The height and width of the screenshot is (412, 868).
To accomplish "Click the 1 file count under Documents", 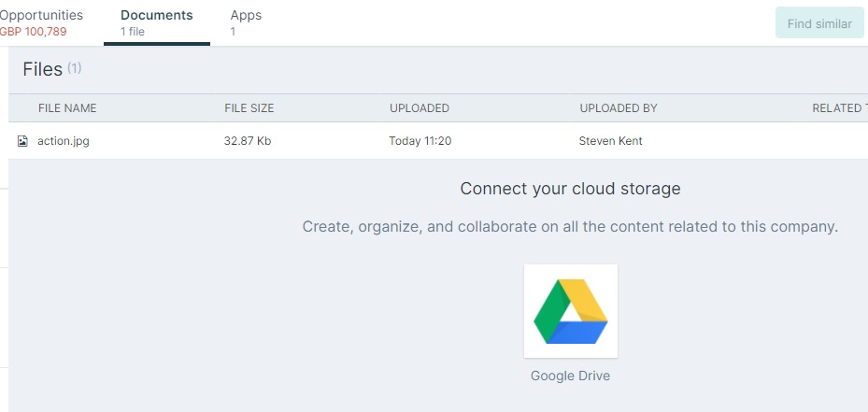I will pyautogui.click(x=133, y=32).
